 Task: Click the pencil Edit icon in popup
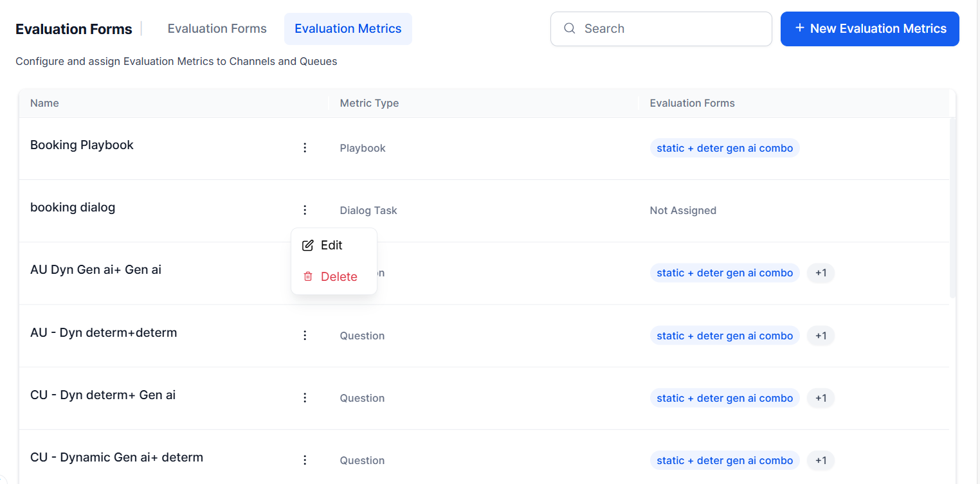(308, 246)
